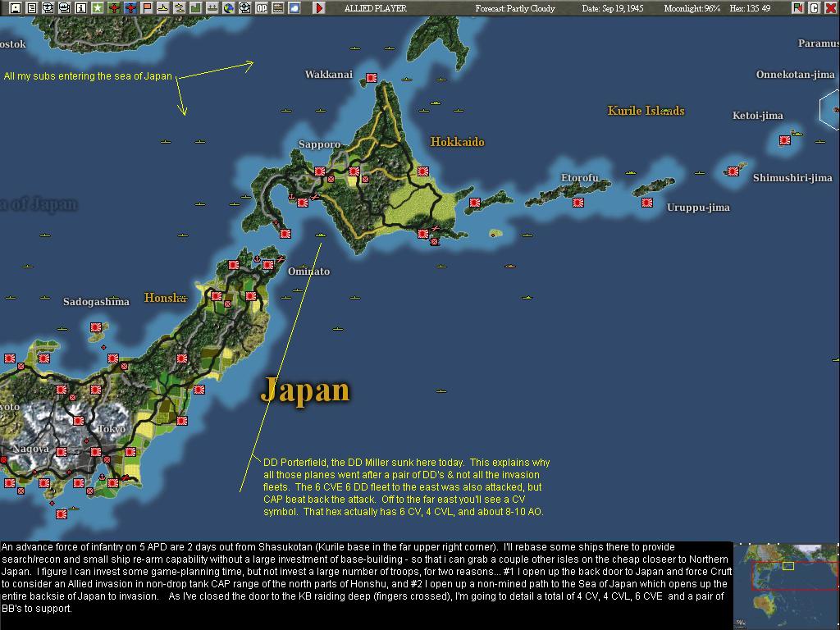The image size is (840, 630).
Task: Click the 'Onnekotan-jima' map label
Action: (795, 75)
